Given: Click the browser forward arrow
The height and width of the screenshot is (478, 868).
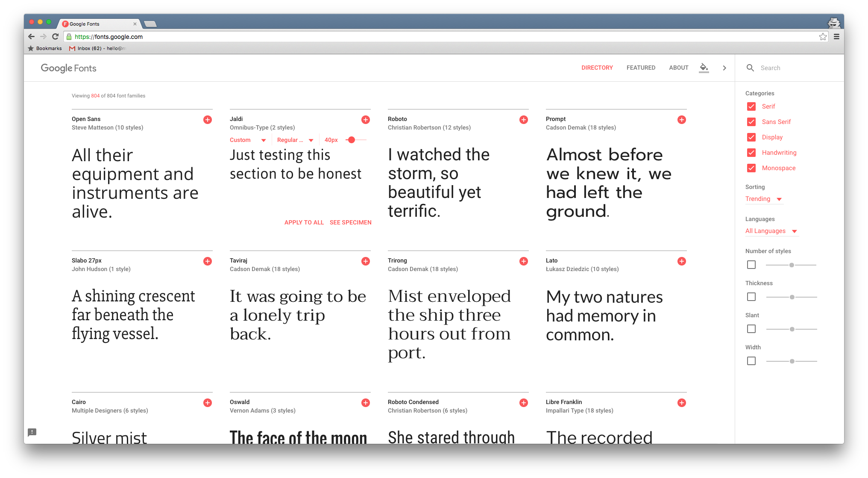Looking at the screenshot, I should 43,37.
